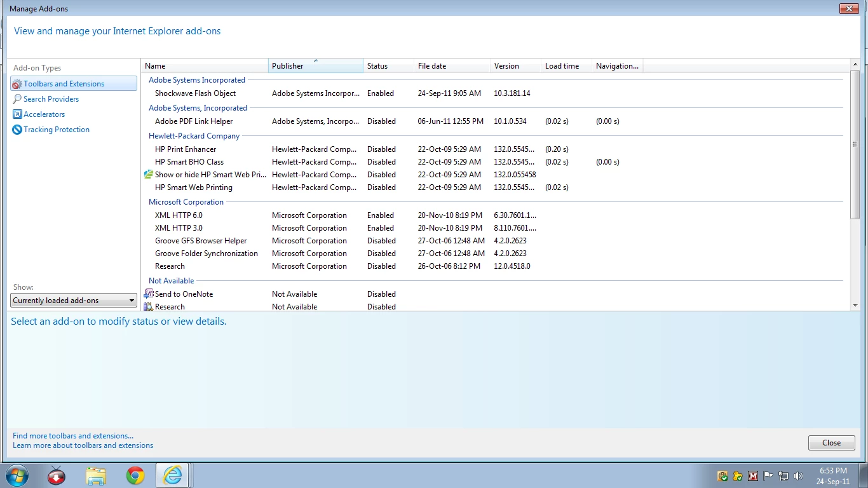
Task: Launch Google Chrome from taskbar
Action: pos(135,475)
